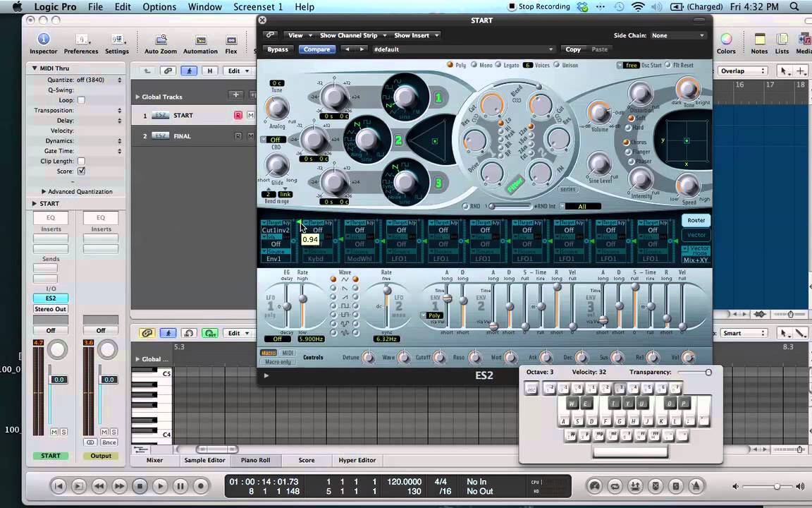
Task: Click the Pause transport button
Action: 180,485
